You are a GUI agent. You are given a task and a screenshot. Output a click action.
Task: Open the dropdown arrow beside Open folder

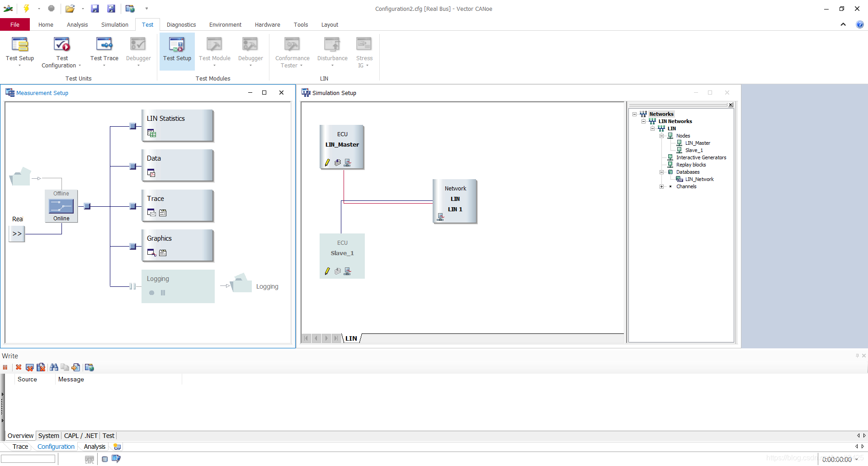83,8
